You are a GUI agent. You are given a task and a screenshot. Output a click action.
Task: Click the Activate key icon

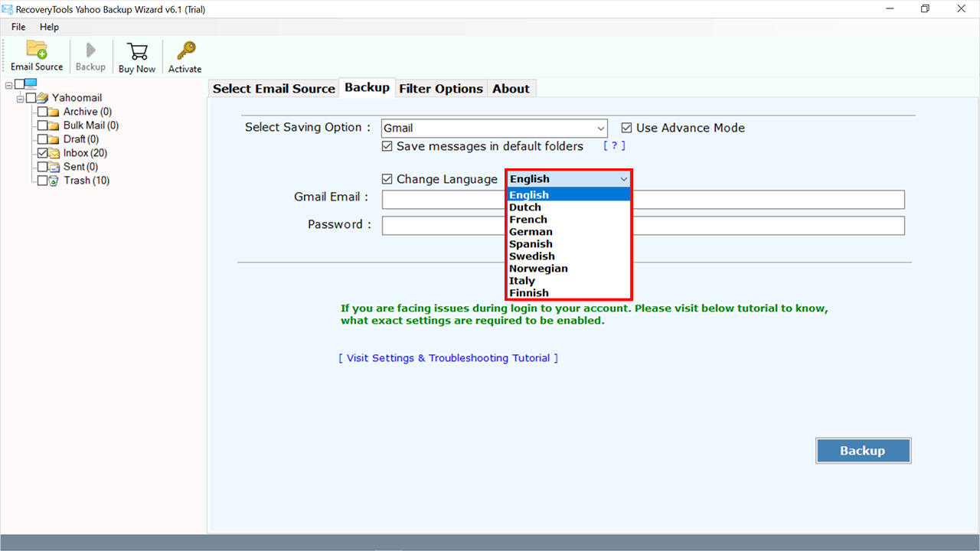pyautogui.click(x=185, y=51)
